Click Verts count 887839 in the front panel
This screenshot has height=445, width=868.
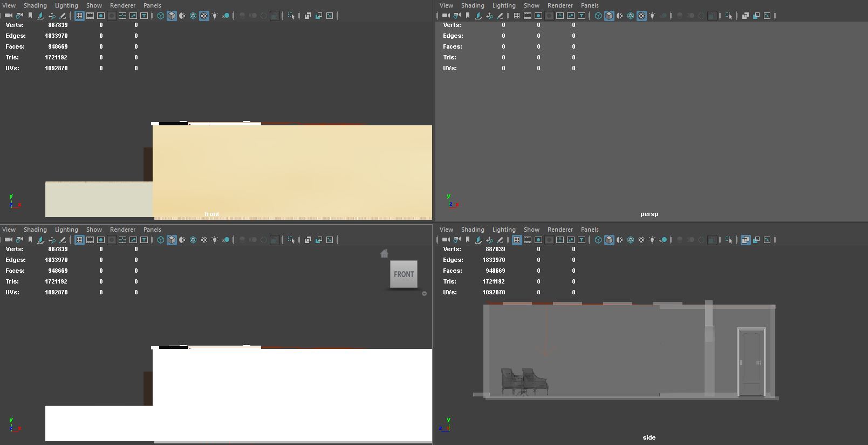coord(58,25)
